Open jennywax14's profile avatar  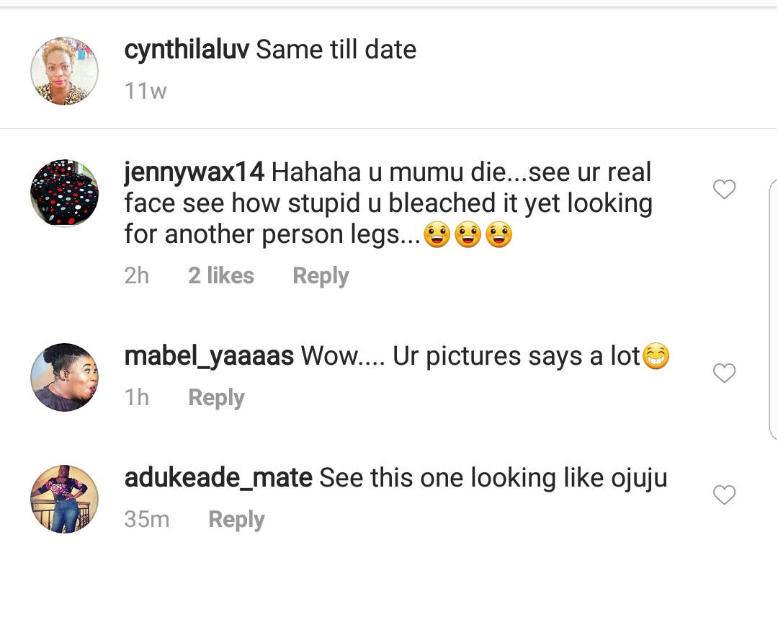pyautogui.click(x=65, y=192)
